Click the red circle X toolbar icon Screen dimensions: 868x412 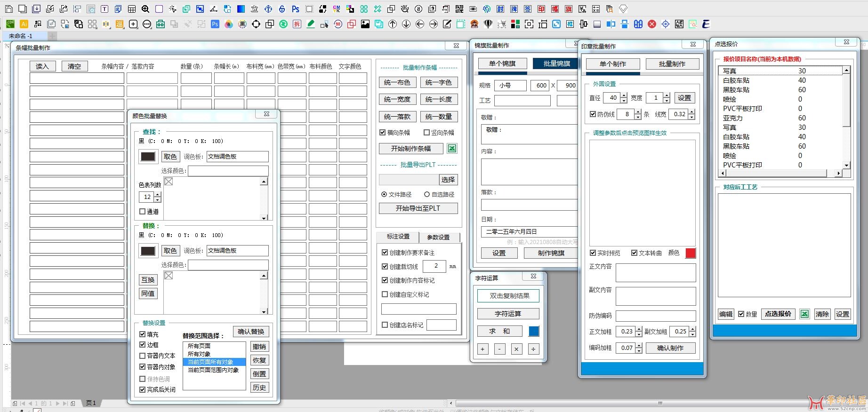coord(652,24)
